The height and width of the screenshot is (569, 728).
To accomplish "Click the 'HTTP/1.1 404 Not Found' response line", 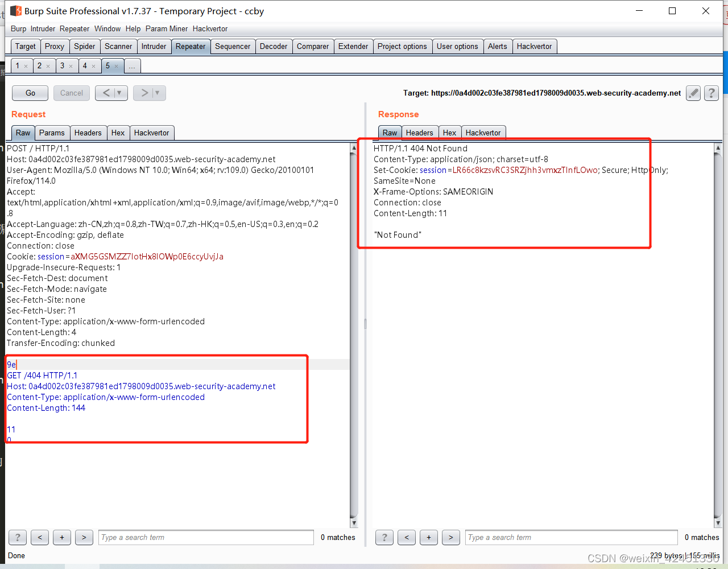I will tap(420, 149).
